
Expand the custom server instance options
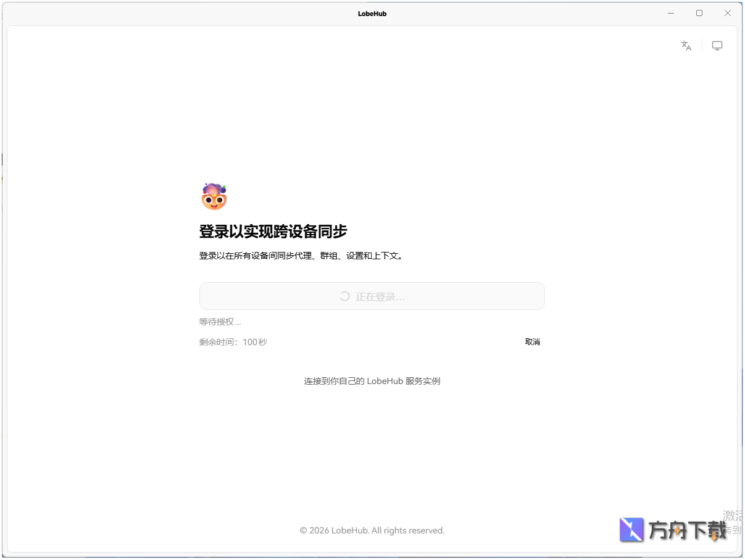pyautogui.click(x=372, y=381)
